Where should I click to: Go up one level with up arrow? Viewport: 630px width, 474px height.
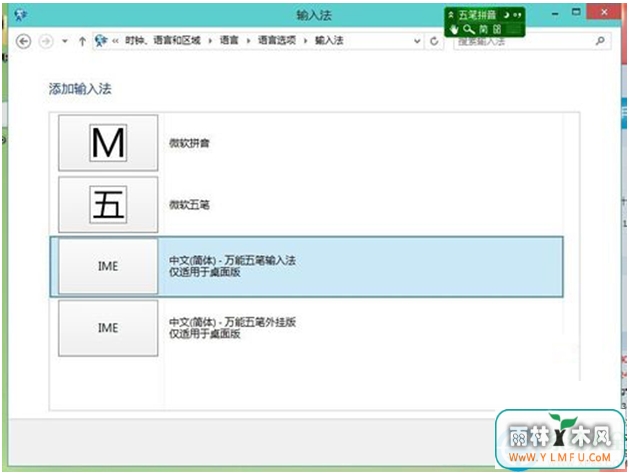click(82, 41)
